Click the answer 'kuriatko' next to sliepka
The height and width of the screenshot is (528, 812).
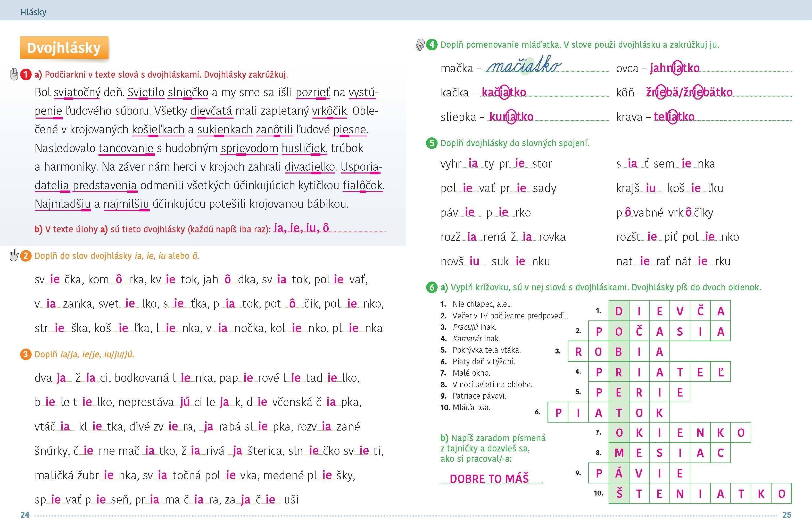point(511,117)
